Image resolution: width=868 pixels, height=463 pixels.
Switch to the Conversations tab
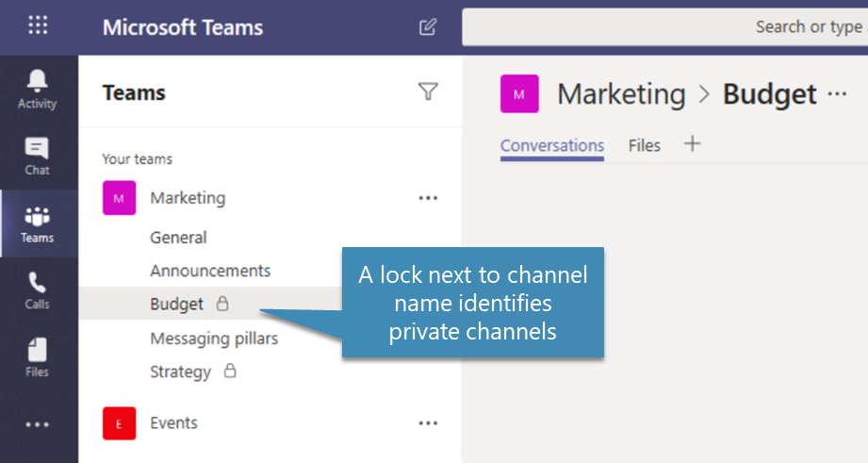(552, 145)
